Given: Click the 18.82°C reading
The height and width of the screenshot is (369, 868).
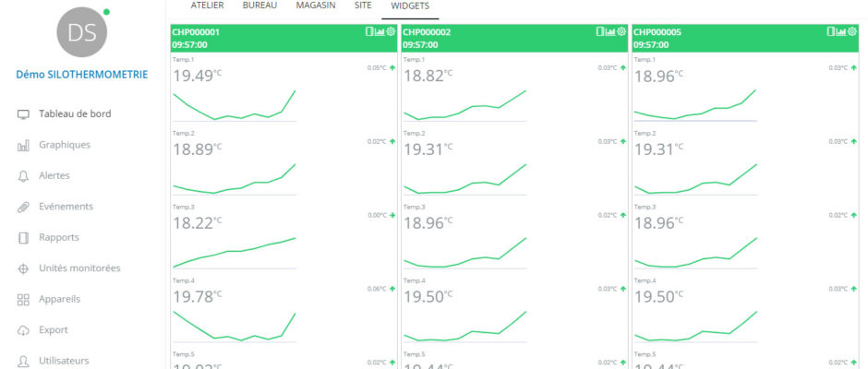Looking at the screenshot, I should 428,76.
